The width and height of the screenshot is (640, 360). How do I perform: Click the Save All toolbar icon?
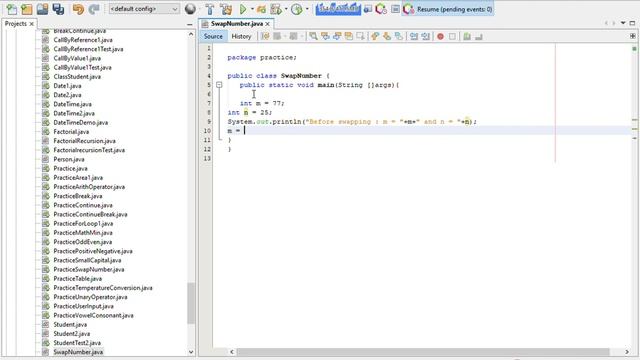click(x=58, y=9)
